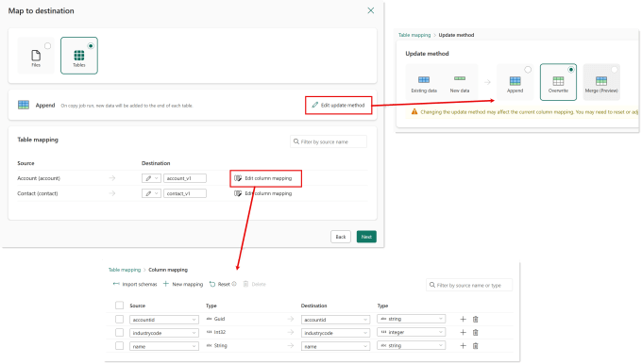Click the disabled Delete toolbar item
Screen dimensions: 642x364
coord(254,284)
